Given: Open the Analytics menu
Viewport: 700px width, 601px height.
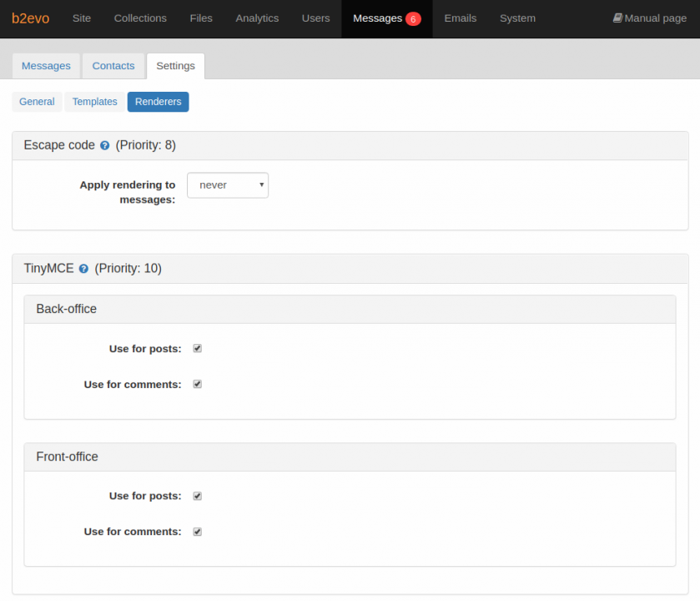Looking at the screenshot, I should point(257,18).
